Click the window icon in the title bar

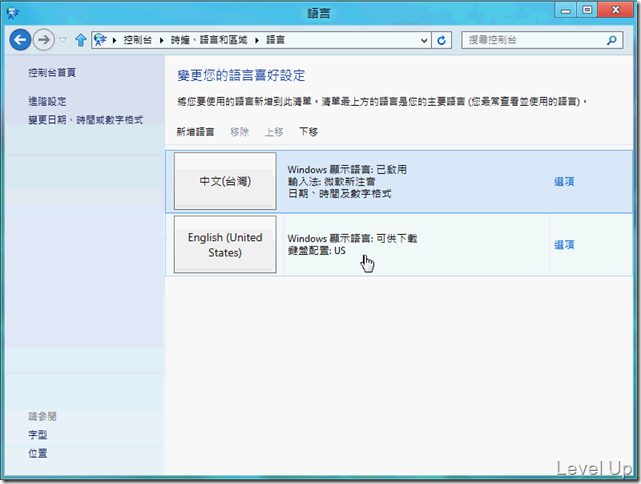click(13, 13)
